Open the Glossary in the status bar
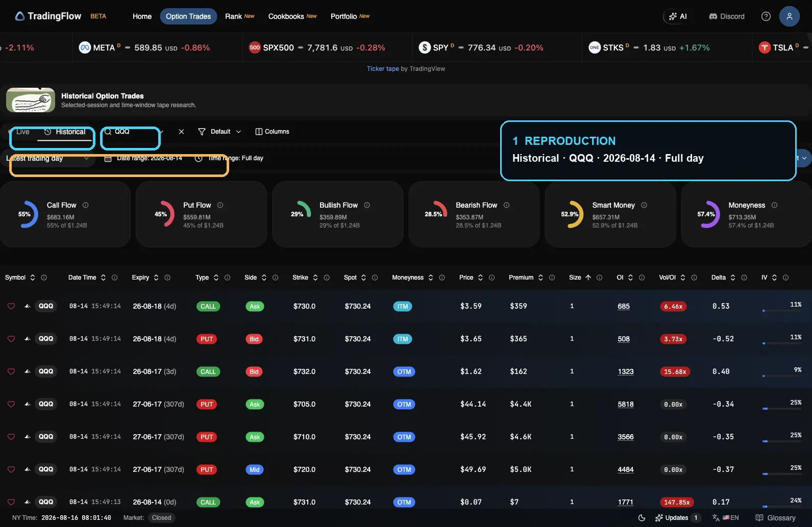This screenshot has height=527, width=812. 776,518
